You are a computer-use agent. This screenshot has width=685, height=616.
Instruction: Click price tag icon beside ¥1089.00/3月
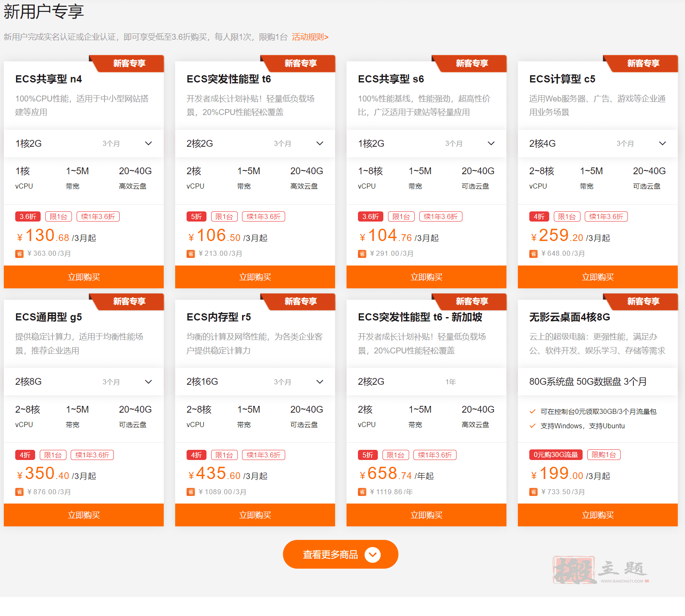191,492
